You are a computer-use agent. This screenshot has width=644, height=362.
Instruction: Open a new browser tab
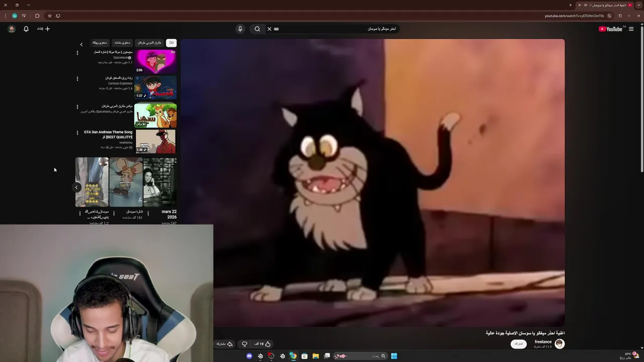point(571,5)
